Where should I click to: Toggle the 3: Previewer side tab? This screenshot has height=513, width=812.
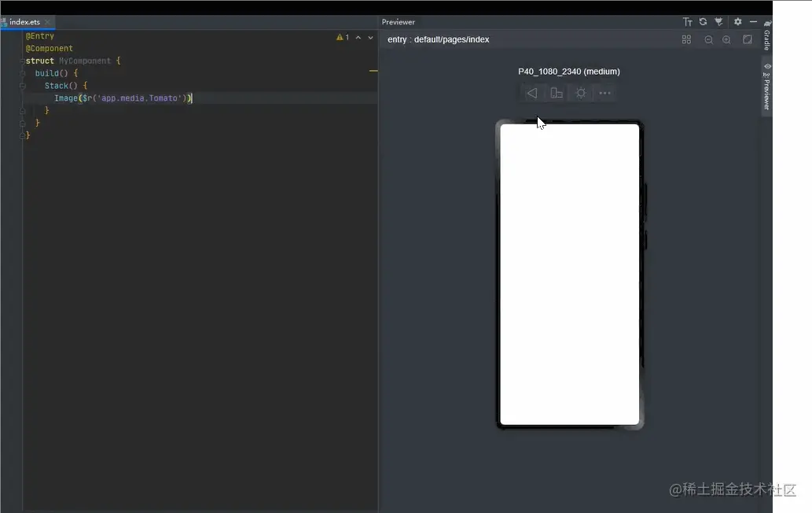tap(767, 87)
